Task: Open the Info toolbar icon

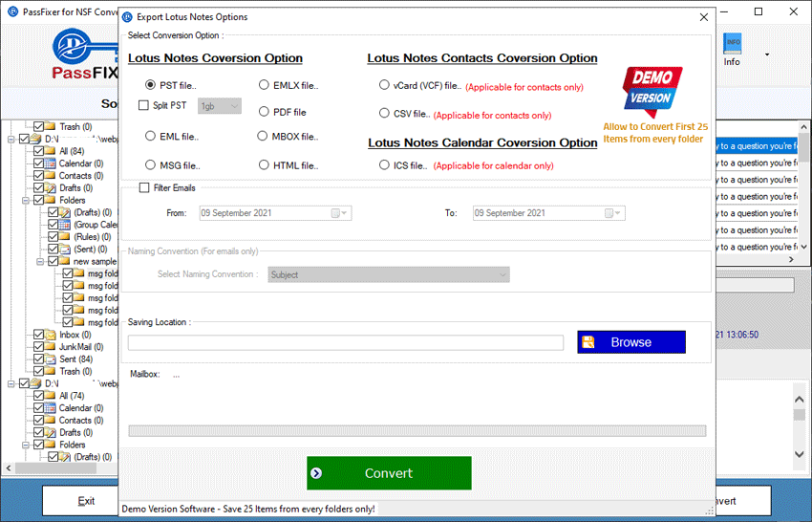Action: pos(732,50)
